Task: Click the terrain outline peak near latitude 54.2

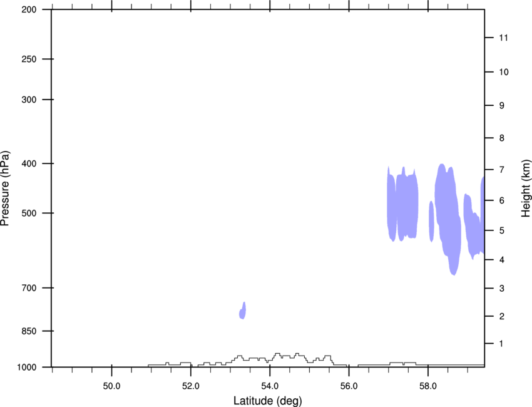Action: point(277,354)
